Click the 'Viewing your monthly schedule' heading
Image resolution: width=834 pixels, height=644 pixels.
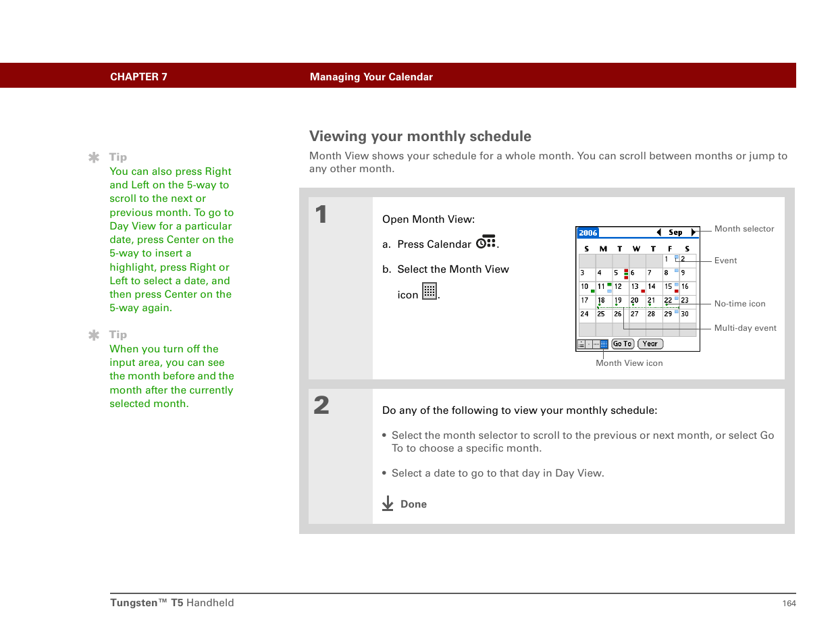coord(420,136)
